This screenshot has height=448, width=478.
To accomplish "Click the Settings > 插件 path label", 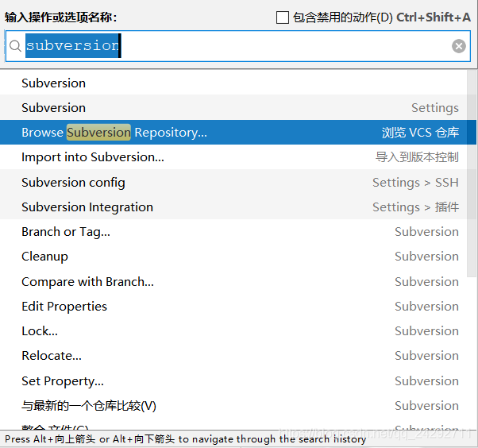I will (x=415, y=207).
